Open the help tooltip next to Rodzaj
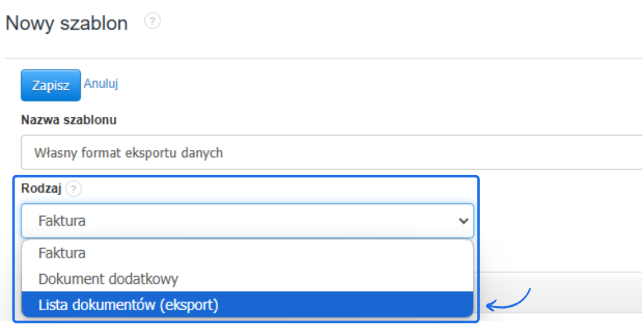644x328 pixels. tap(73, 189)
